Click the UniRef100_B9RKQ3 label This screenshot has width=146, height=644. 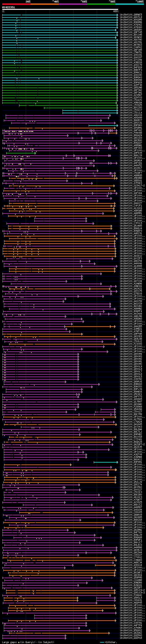(x=131, y=384)
